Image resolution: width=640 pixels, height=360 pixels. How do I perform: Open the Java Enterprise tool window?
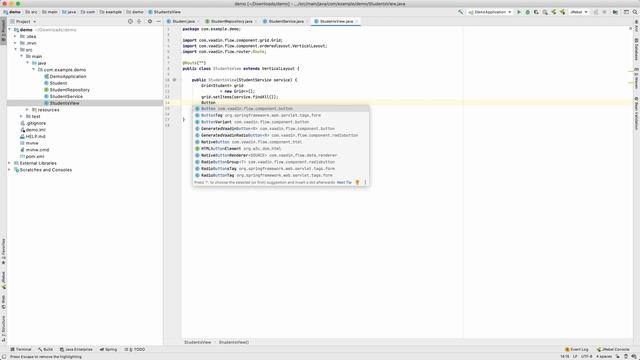[x=76, y=349]
